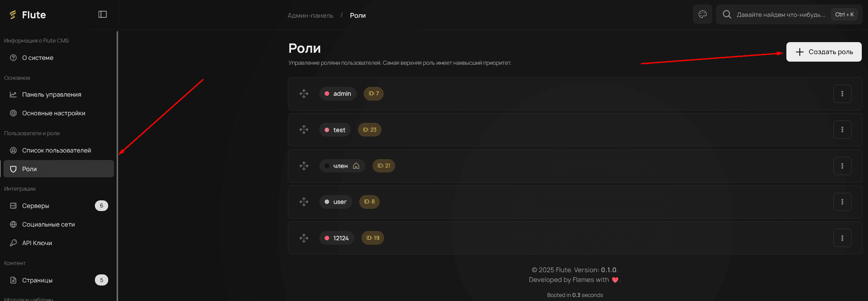Click the red color dot of admin role
This screenshot has height=301, width=868.
(327, 94)
